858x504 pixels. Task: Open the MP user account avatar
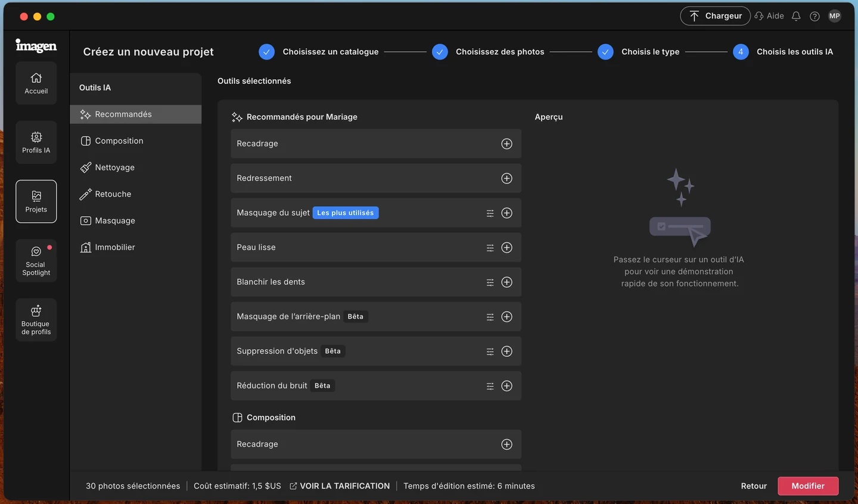pyautogui.click(x=835, y=16)
